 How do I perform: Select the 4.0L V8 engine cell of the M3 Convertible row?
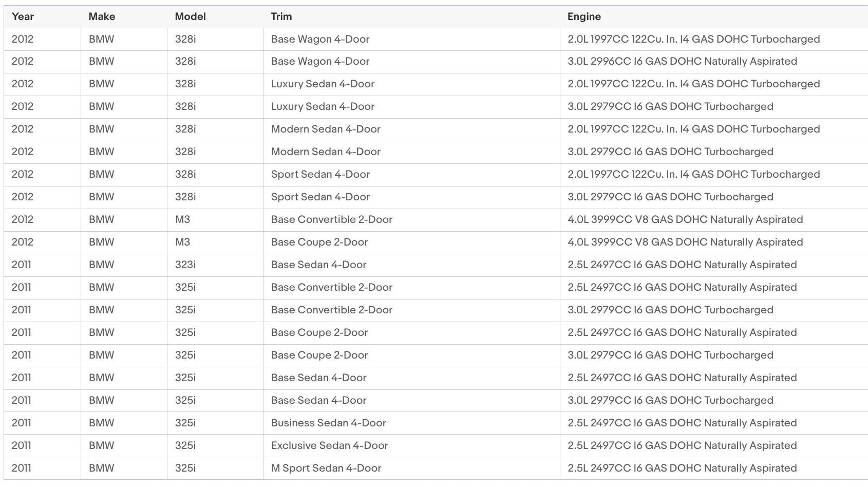pyautogui.click(x=714, y=220)
